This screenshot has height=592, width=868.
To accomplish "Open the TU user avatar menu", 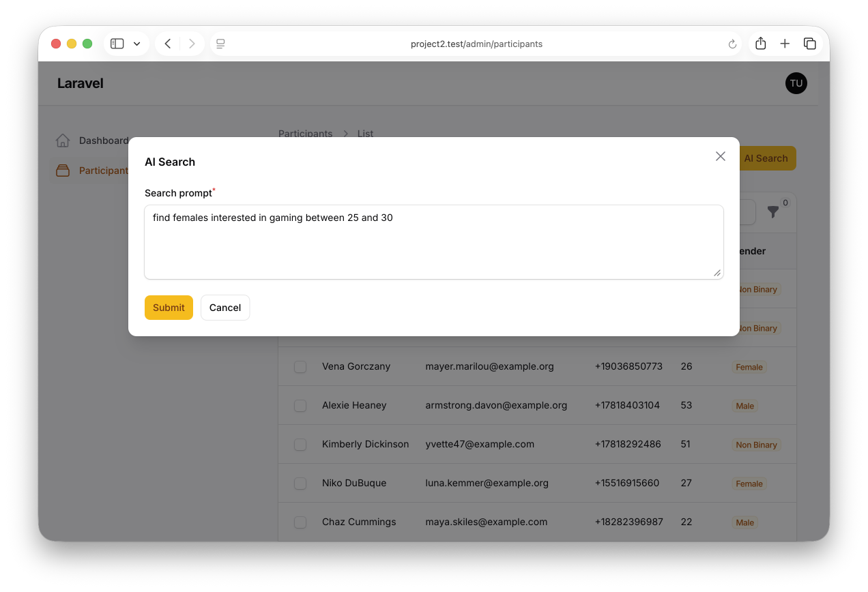I will coord(796,83).
